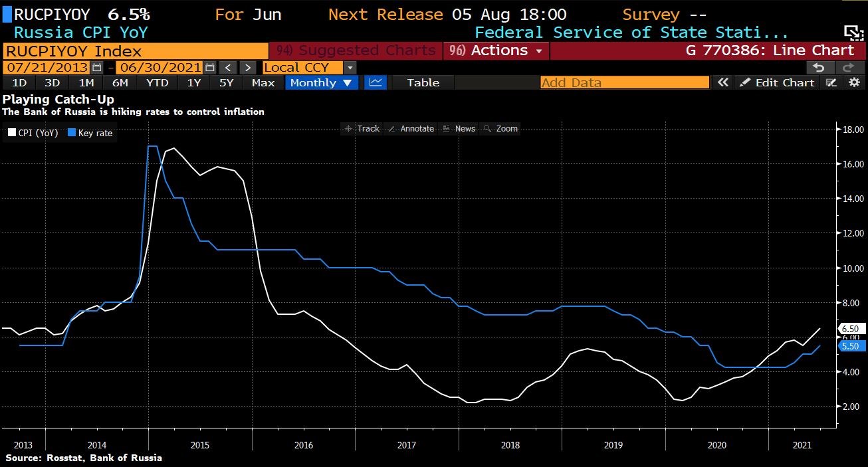Collapse panel with double chevron icon

click(x=722, y=82)
